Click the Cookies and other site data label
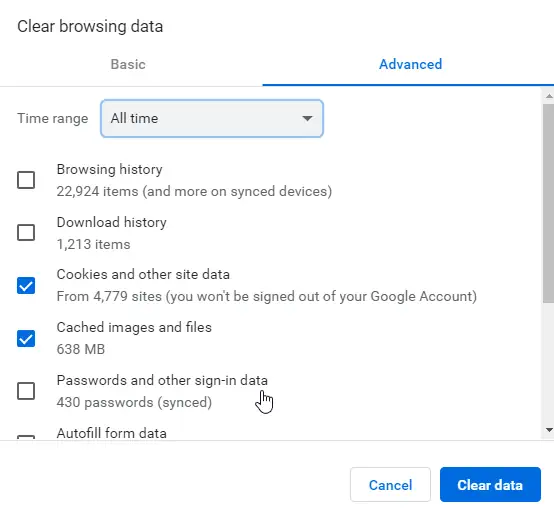554x517 pixels. [x=143, y=274]
